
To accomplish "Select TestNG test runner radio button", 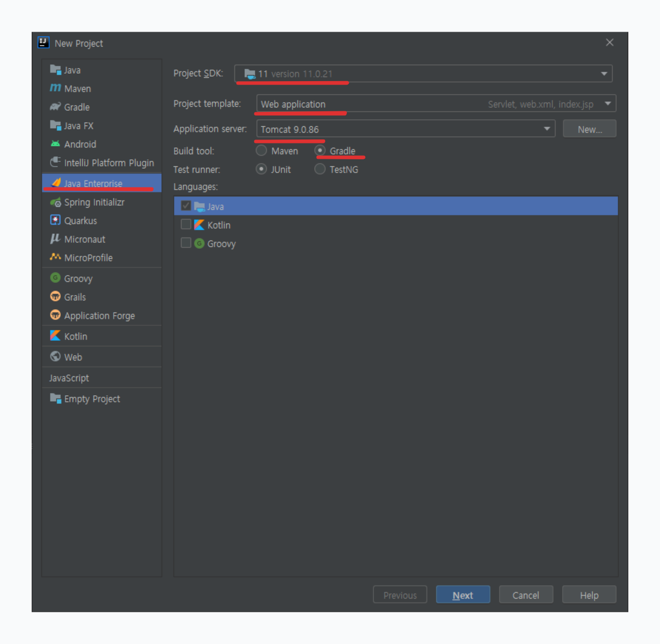I will point(320,169).
